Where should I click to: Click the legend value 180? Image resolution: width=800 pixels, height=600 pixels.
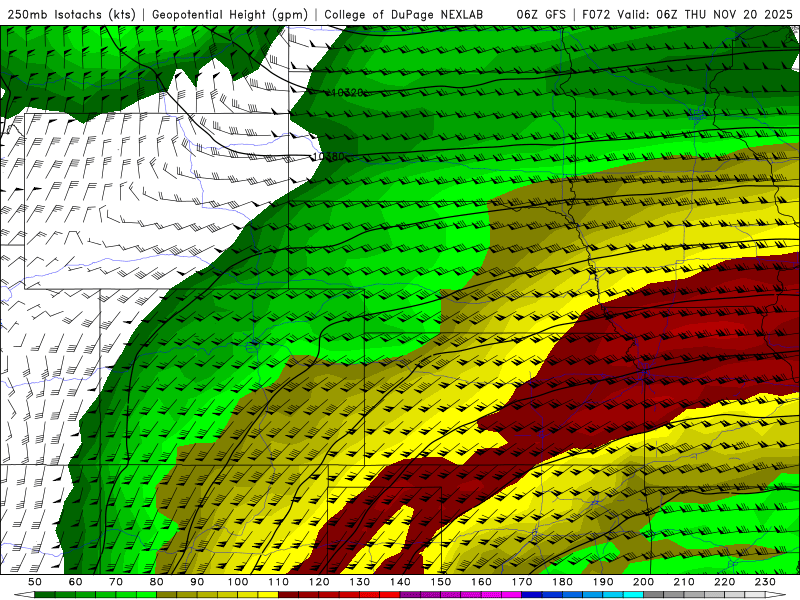click(563, 582)
